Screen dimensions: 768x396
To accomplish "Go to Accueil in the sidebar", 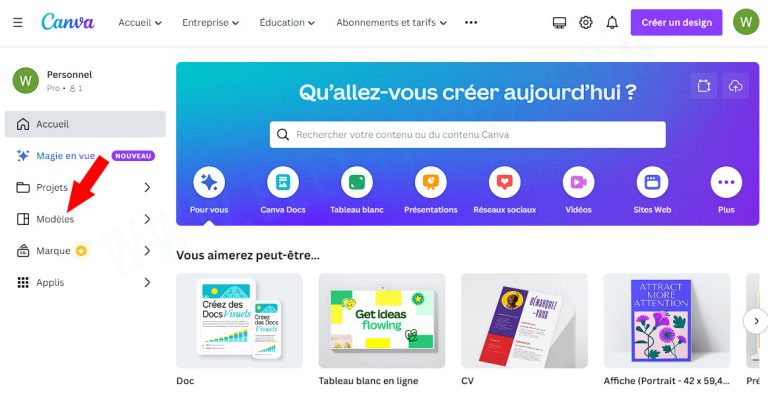I will click(85, 124).
